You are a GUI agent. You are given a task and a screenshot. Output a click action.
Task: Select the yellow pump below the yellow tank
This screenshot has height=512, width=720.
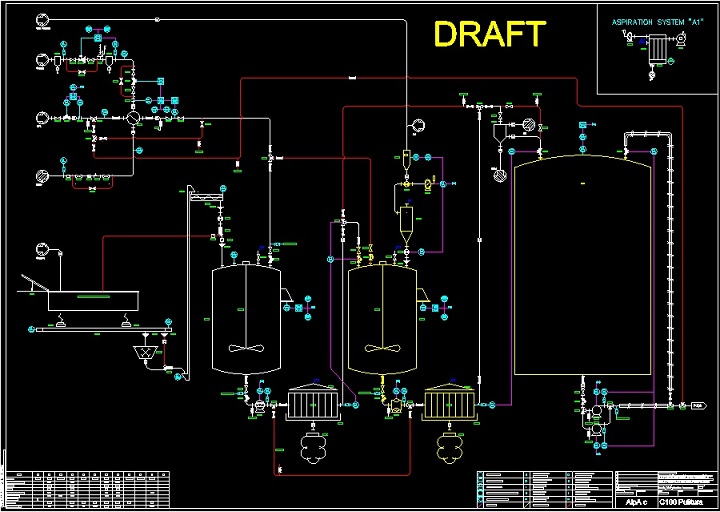pyautogui.click(x=395, y=406)
